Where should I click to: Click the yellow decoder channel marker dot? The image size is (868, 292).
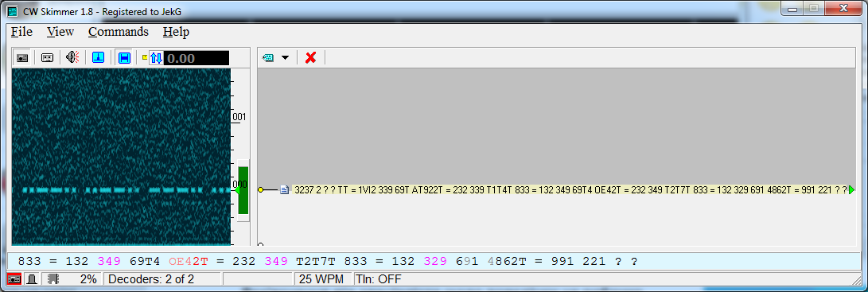click(x=260, y=190)
